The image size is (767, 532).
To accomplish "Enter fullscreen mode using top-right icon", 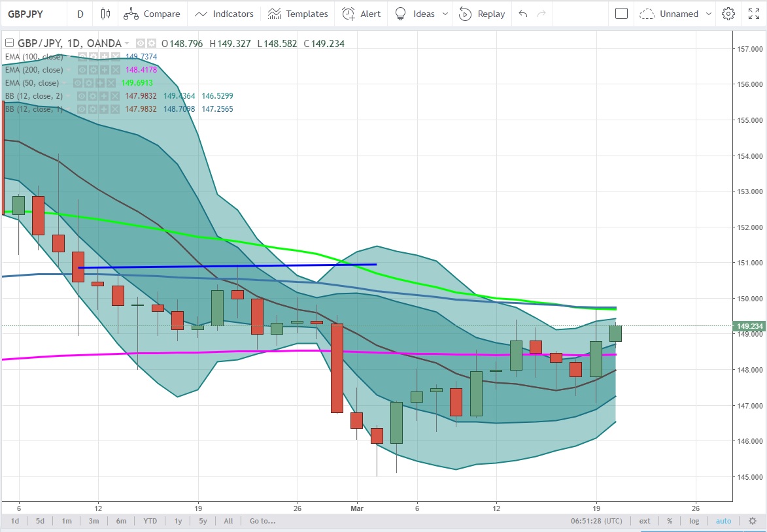I will (x=754, y=14).
